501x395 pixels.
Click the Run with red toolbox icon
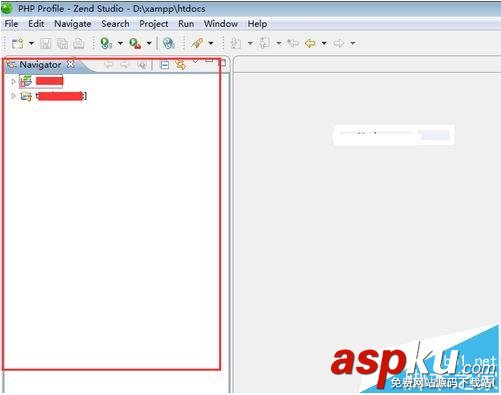tap(135, 44)
